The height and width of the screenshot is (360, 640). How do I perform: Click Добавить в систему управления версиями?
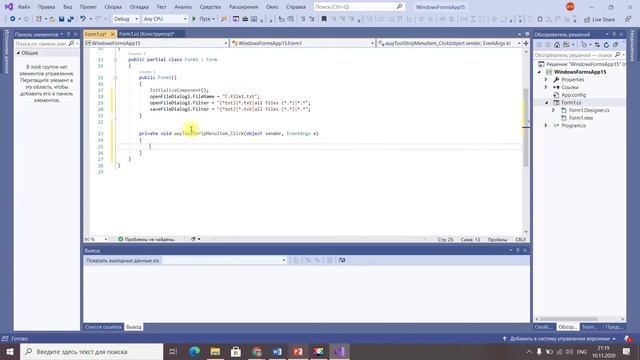(x=559, y=339)
